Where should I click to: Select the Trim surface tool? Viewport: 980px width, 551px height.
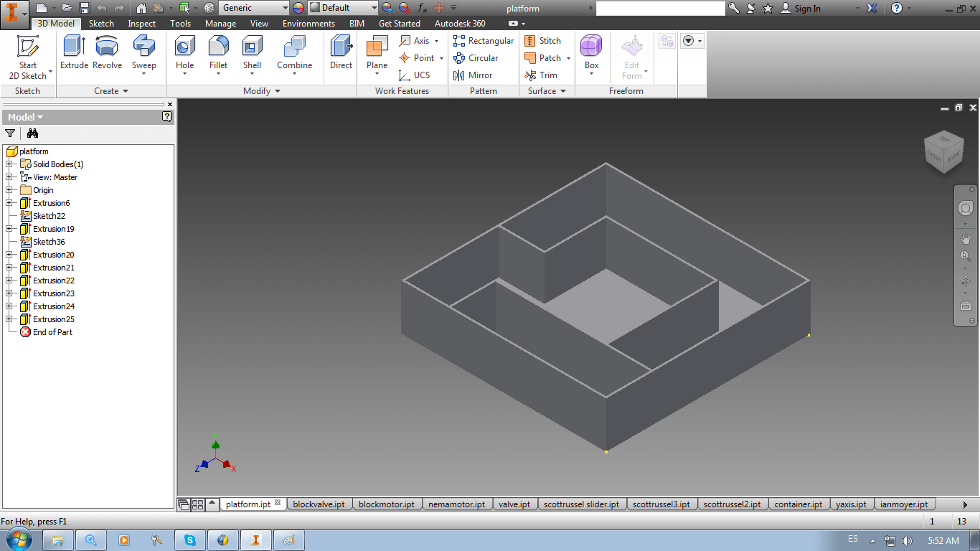541,75
